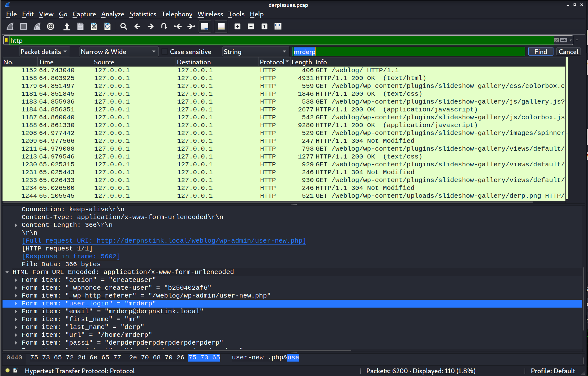Go back in packet history
Screen dimensions: 588x376
click(x=137, y=27)
